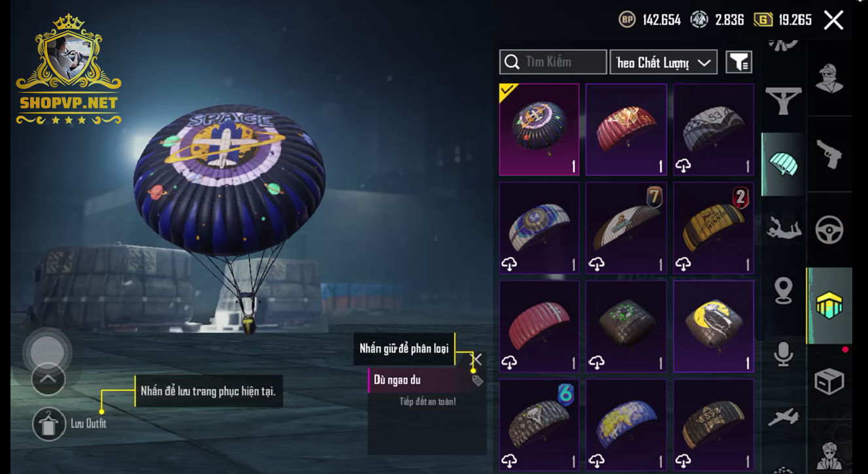Viewport: 868px width, 474px height.
Task: Select the red and gold parachute thumbnail
Action: point(626,129)
